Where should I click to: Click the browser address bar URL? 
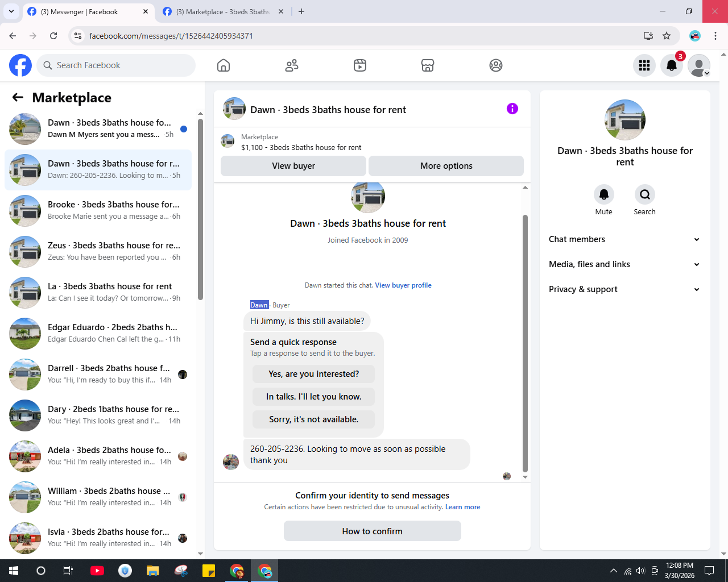click(x=171, y=36)
